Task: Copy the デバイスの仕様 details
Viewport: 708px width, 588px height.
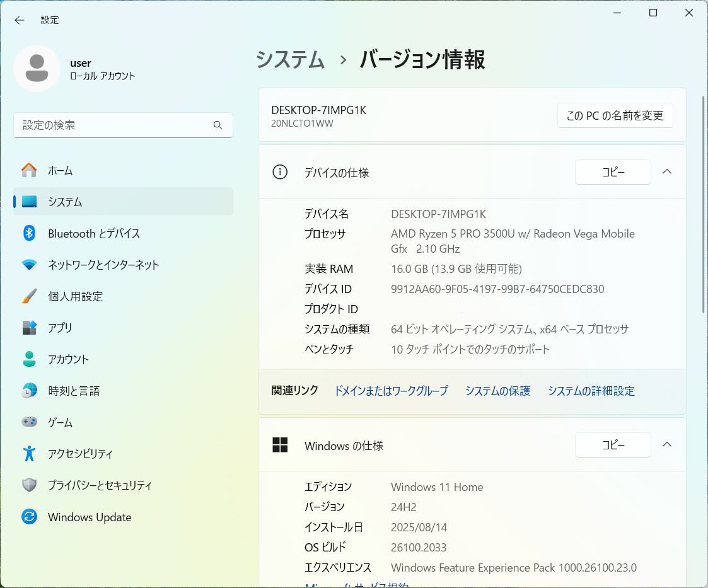Action: coord(612,172)
